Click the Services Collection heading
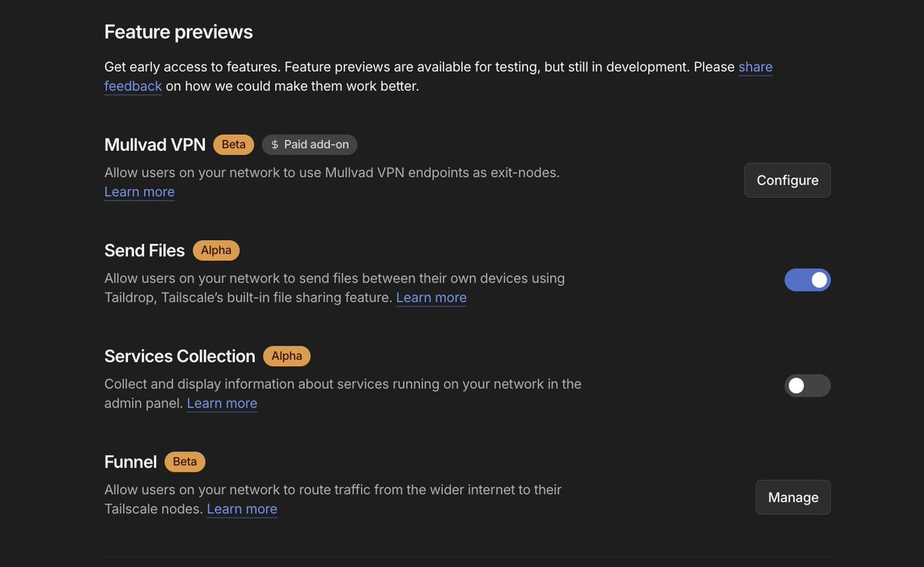 180,356
